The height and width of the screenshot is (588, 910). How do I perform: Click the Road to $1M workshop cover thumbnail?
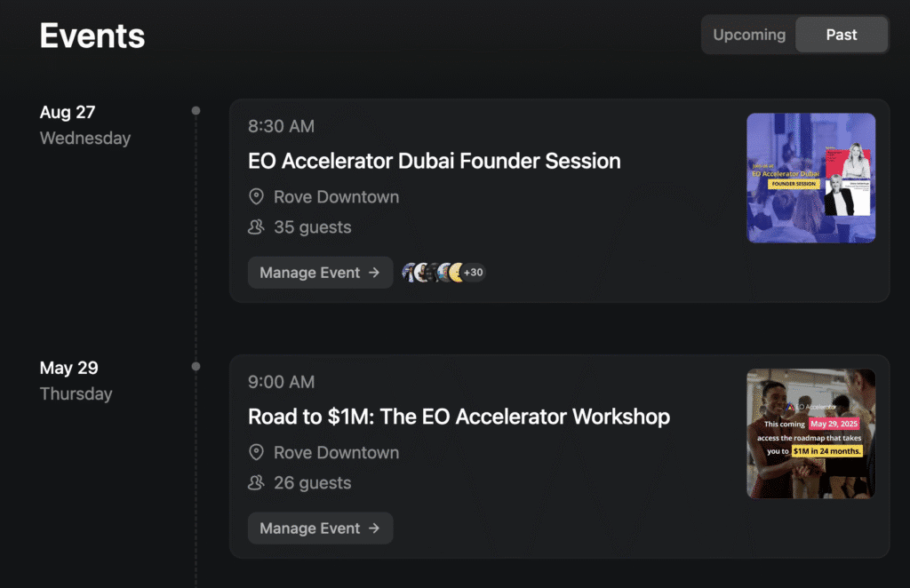[x=810, y=433]
